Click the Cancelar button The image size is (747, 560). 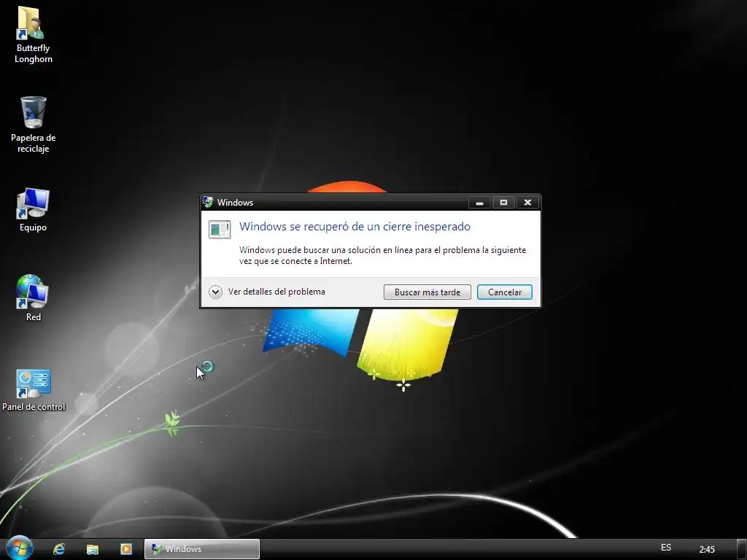coord(505,292)
